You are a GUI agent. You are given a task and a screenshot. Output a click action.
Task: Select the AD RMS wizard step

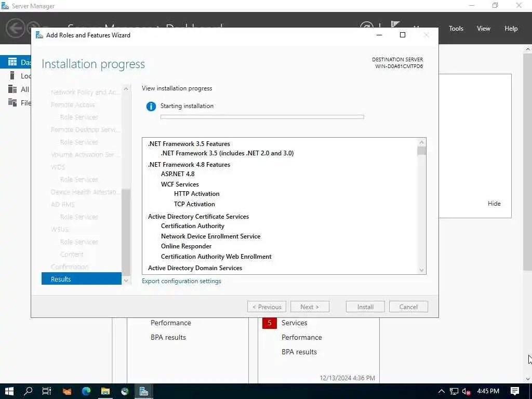click(x=63, y=204)
